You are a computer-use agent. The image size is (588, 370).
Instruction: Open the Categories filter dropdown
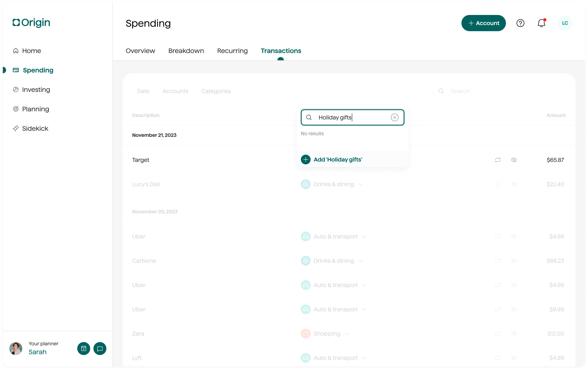pyautogui.click(x=216, y=91)
